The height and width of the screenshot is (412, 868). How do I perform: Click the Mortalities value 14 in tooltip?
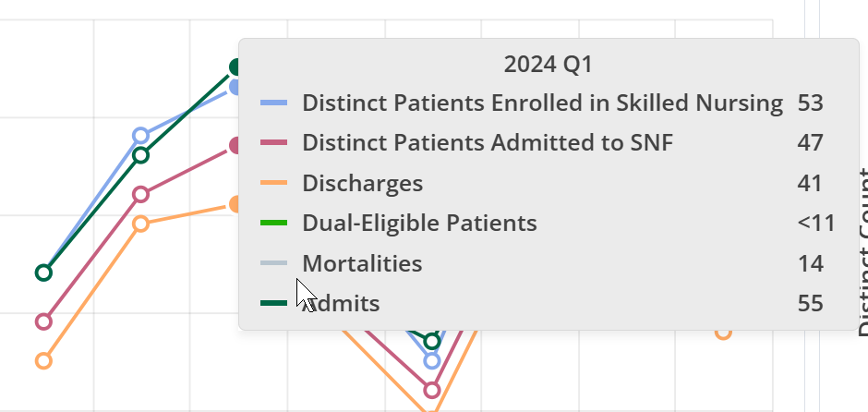point(810,263)
